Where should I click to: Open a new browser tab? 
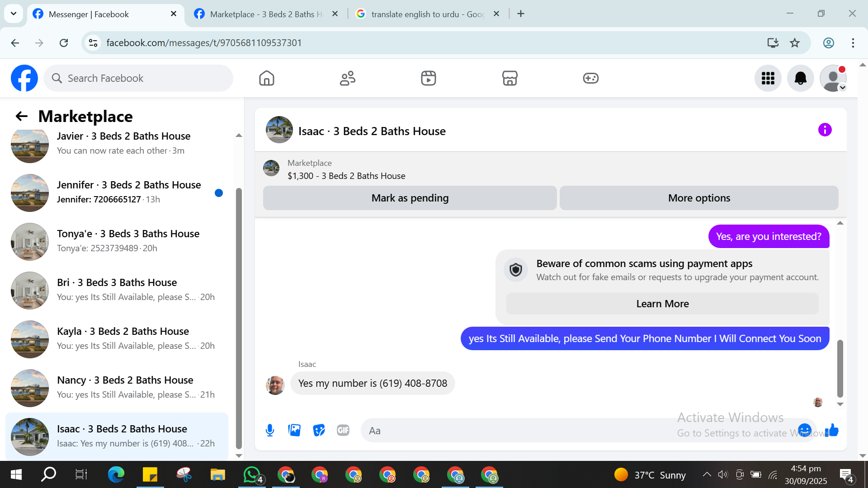click(x=521, y=14)
